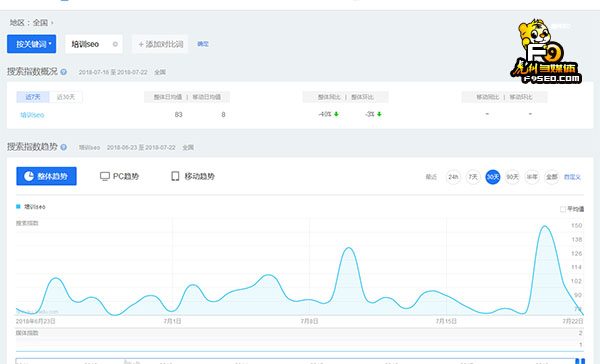Click the 确定 confirm link
The image size is (600, 364).
point(203,44)
